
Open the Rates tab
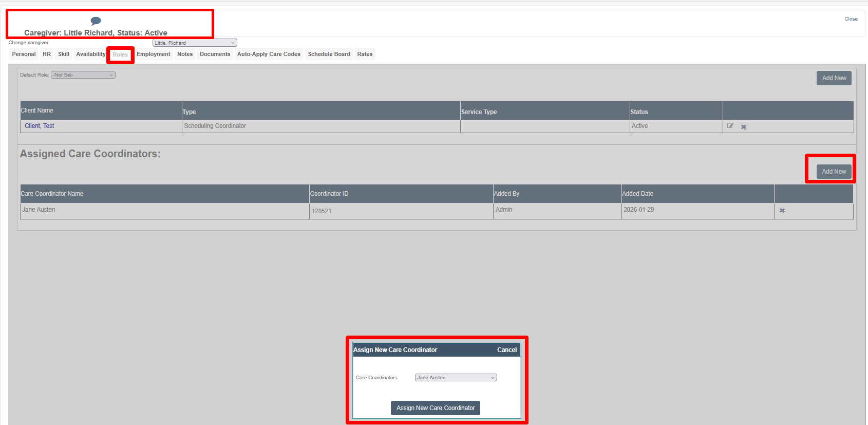(365, 54)
